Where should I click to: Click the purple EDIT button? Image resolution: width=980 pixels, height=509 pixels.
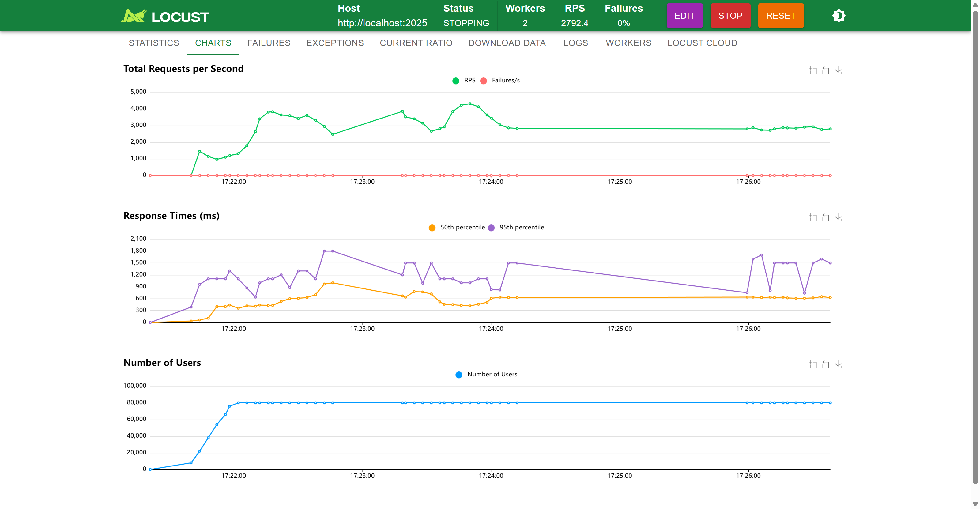point(684,16)
